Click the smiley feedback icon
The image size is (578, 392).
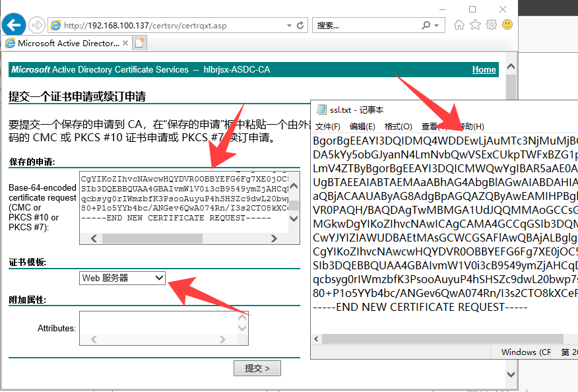(x=507, y=25)
